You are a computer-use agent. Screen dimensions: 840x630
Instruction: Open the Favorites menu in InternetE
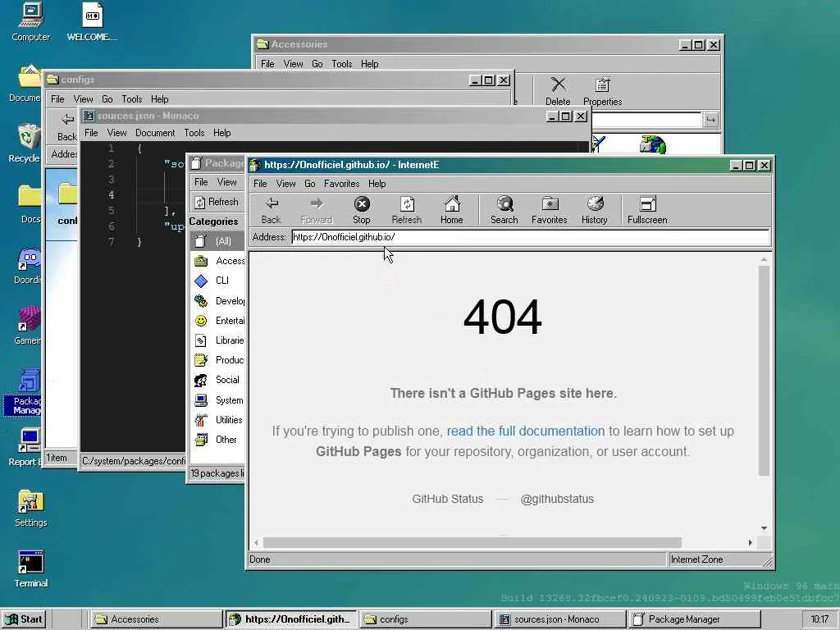coord(342,184)
